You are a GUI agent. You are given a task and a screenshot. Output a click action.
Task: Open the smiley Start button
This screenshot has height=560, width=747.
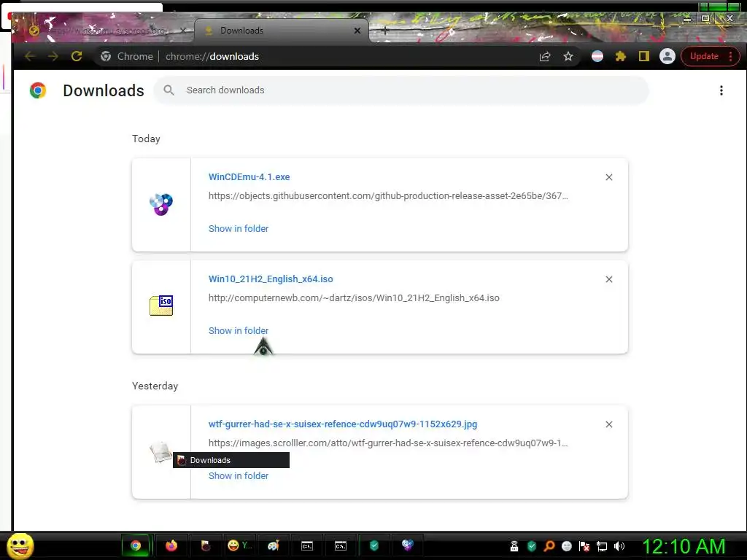pyautogui.click(x=20, y=545)
